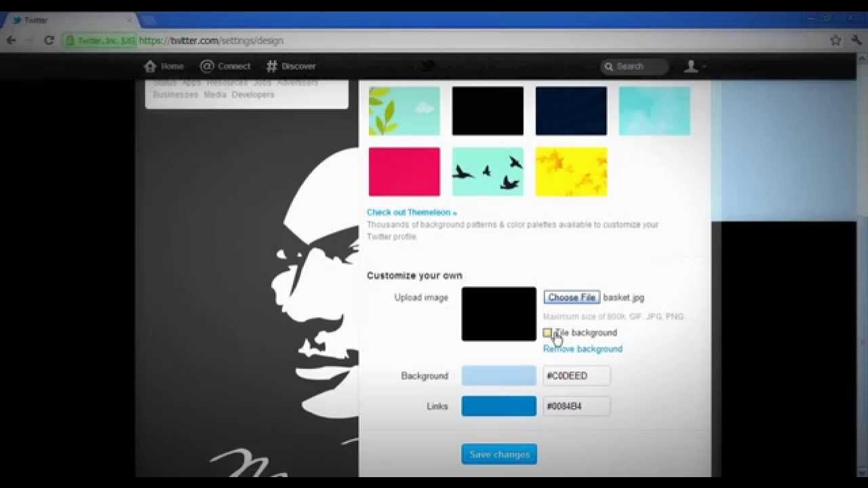This screenshot has width=868, height=488.
Task: Open the Developers footer link
Action: point(253,95)
